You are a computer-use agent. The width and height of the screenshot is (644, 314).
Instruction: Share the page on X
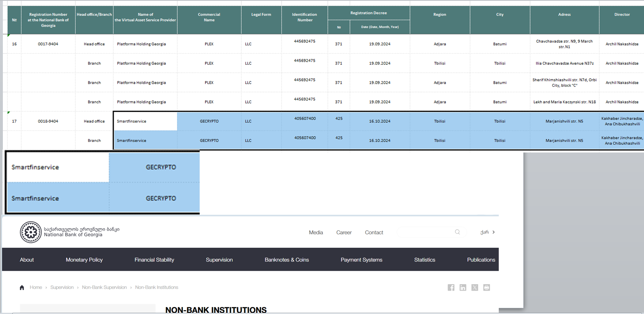[x=475, y=287]
